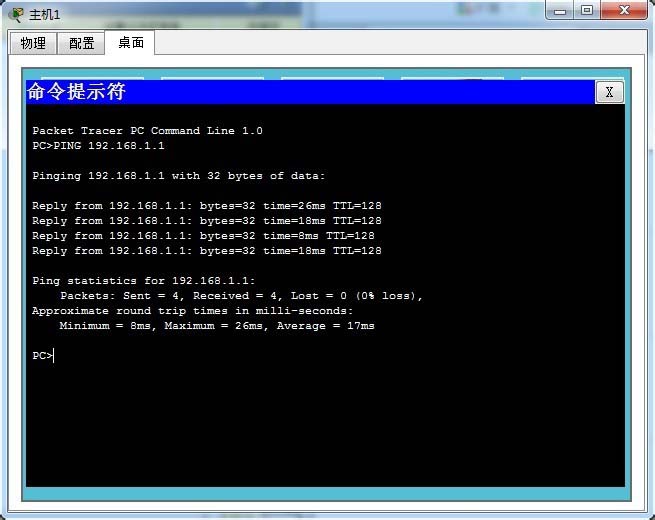The height and width of the screenshot is (520, 655).
Task: Open the 配置 tab
Action: tap(81, 43)
